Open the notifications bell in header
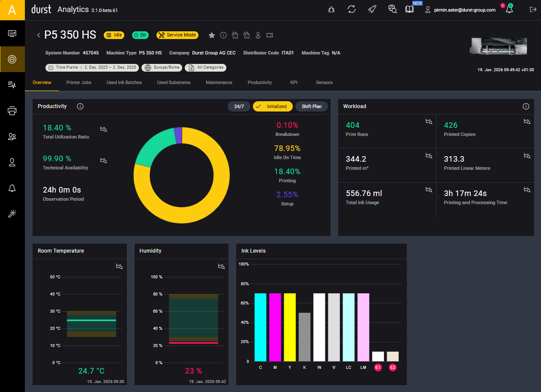Viewport: 541px width, 392px height. pos(509,9)
